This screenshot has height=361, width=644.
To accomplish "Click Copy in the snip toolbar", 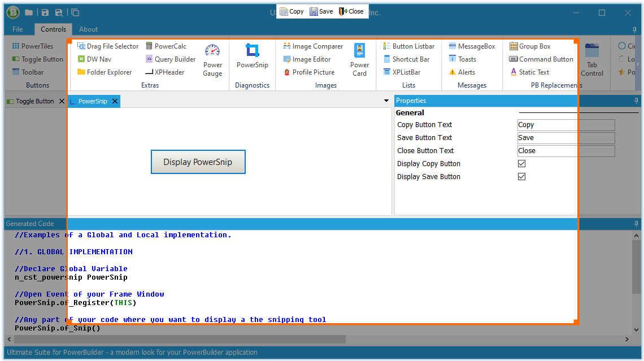I will tap(291, 11).
